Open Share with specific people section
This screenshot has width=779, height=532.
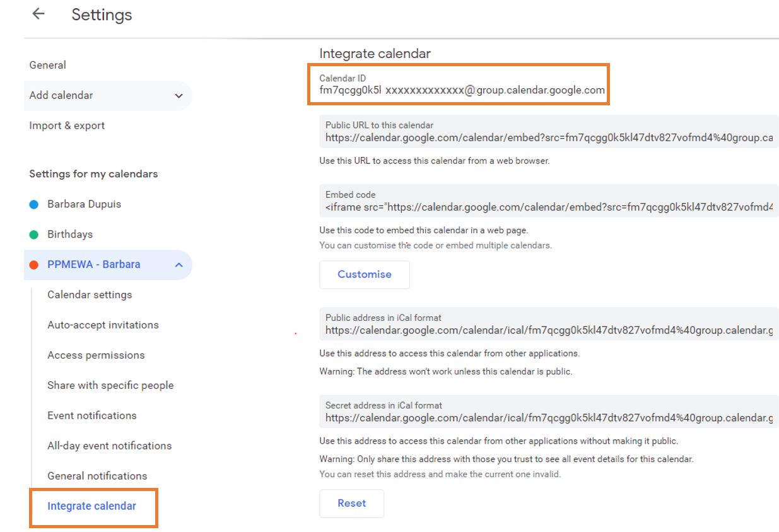click(110, 386)
